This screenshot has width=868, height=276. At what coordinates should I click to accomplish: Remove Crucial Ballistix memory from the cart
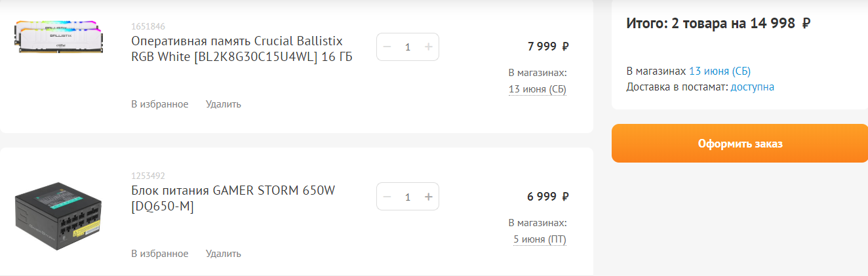point(224,104)
